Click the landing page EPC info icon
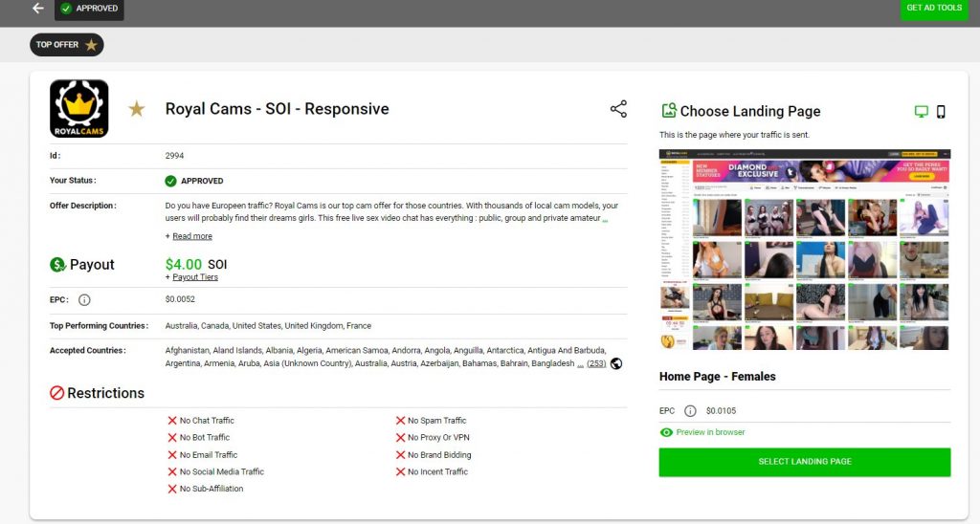 click(x=690, y=411)
